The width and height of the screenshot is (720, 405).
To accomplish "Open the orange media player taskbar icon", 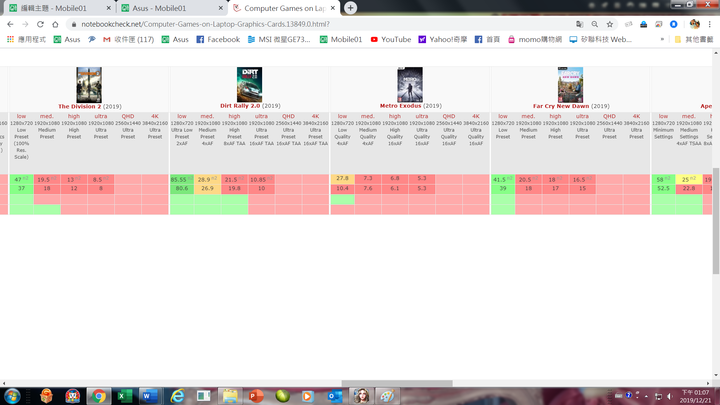I will pyautogui.click(x=308, y=396).
